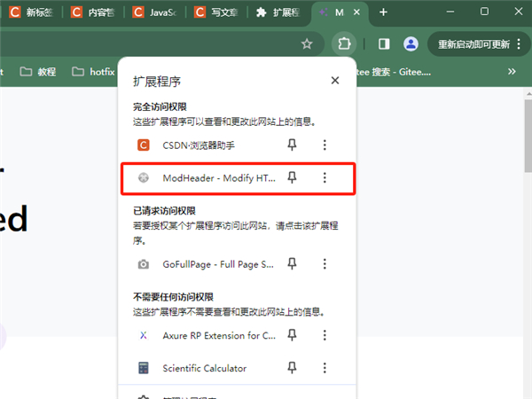Show more bookmarks with double chevron
This screenshot has width=532, height=399.
pos(512,72)
